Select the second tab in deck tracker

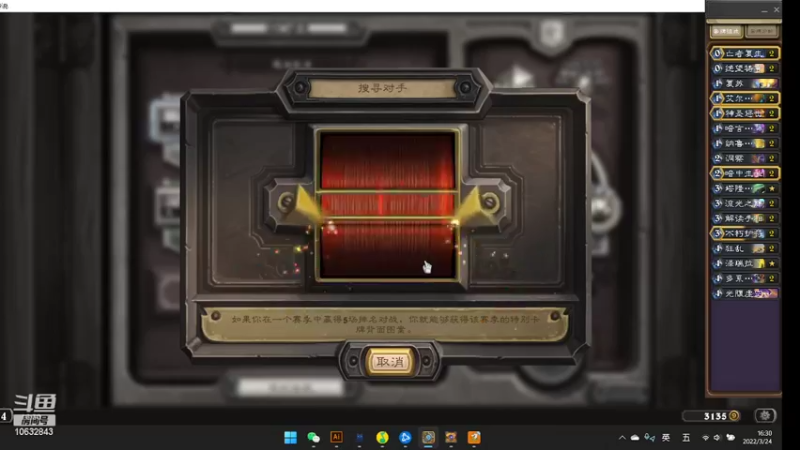pos(761,31)
